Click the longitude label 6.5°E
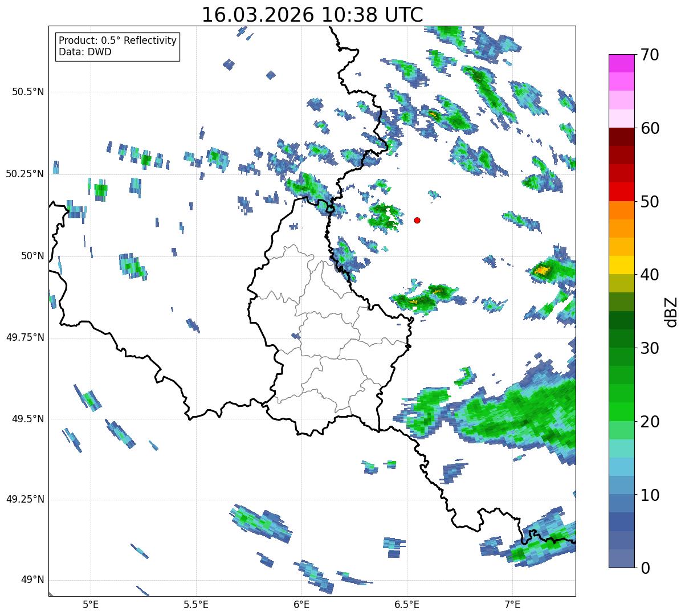Viewport: 685px width, 616px height. tap(407, 605)
